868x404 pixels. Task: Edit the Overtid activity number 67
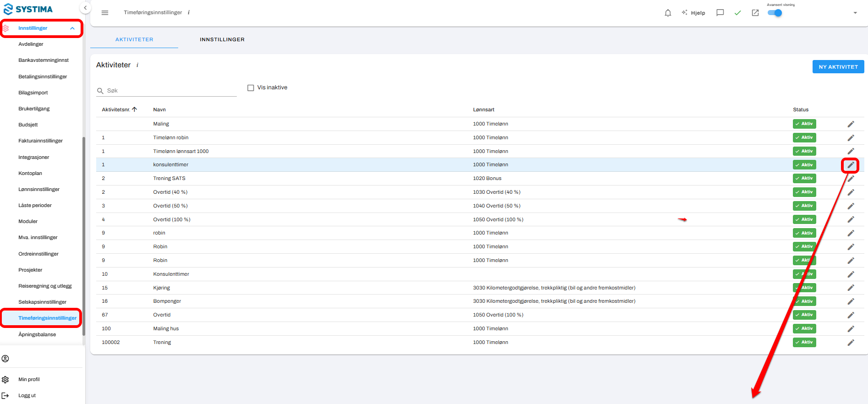tap(851, 315)
